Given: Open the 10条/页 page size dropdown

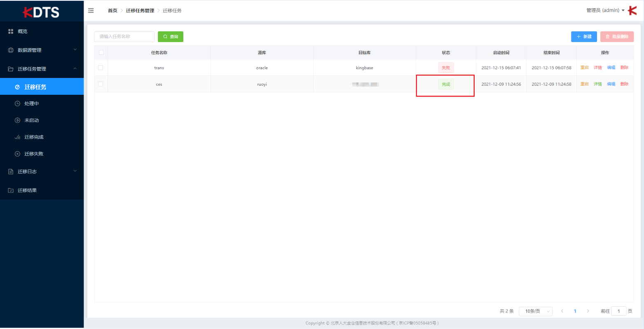Looking at the screenshot, I should 536,311.
